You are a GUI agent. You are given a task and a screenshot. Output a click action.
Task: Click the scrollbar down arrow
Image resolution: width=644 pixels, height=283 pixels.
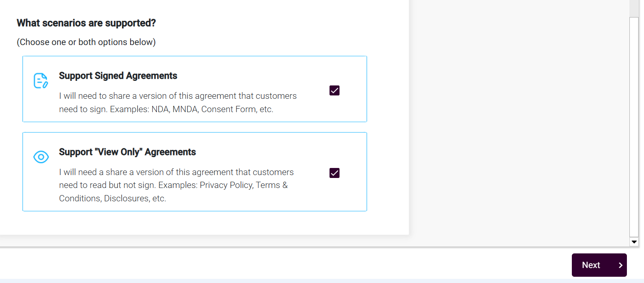(x=634, y=242)
